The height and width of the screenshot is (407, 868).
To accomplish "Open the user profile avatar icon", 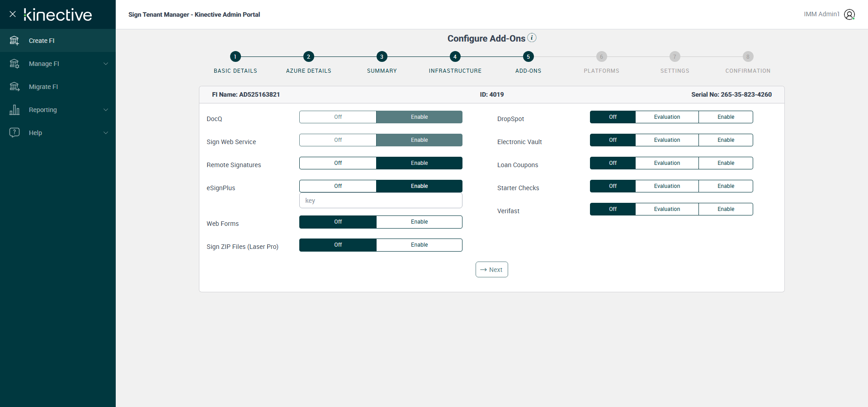I will 849,14.
